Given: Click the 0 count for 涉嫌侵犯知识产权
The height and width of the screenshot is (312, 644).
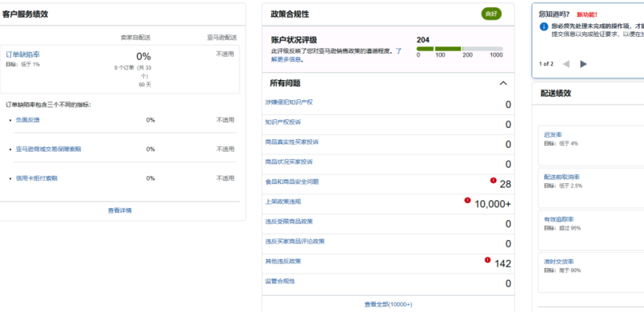Looking at the screenshot, I should [508, 105].
